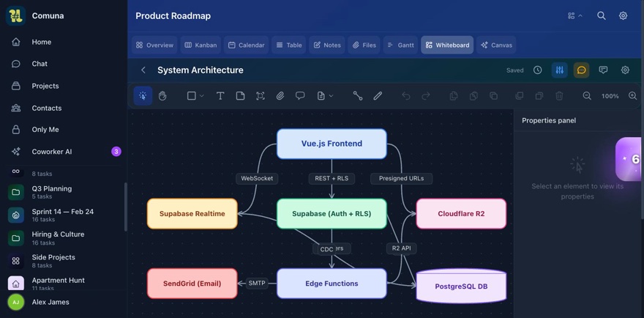Select the connector line tool
Image resolution: width=644 pixels, height=318 pixels.
[x=358, y=96]
